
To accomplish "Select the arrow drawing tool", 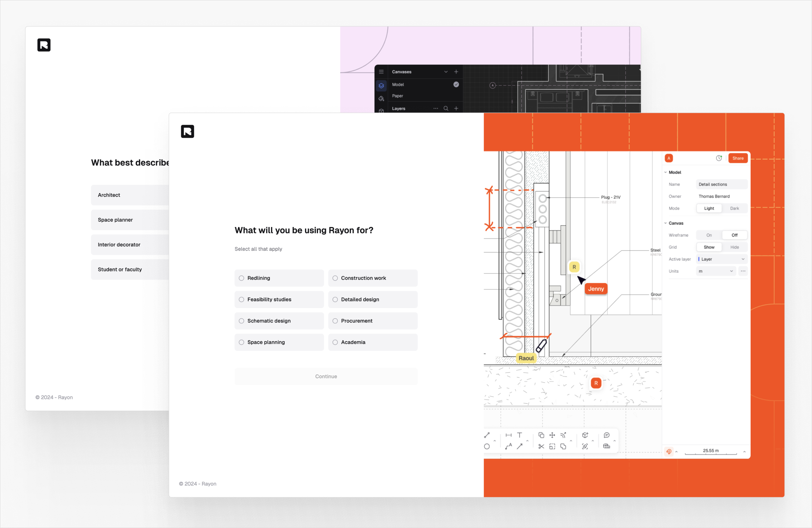I will (x=519, y=446).
